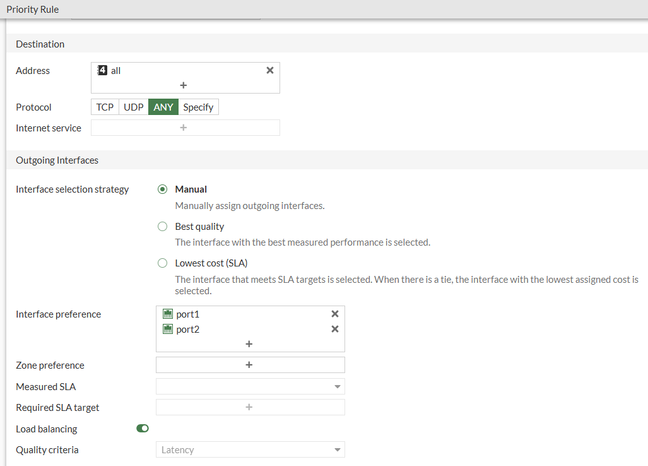Viewport: 648px width, 466px height.
Task: Select the ANY protocol button
Action: tap(163, 107)
